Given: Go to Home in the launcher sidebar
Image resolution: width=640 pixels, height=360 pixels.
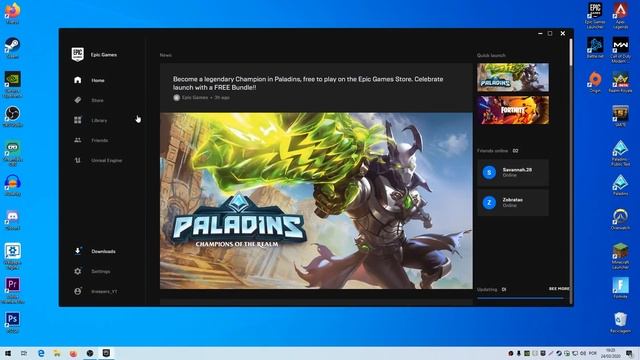Looking at the screenshot, I should 98,80.
